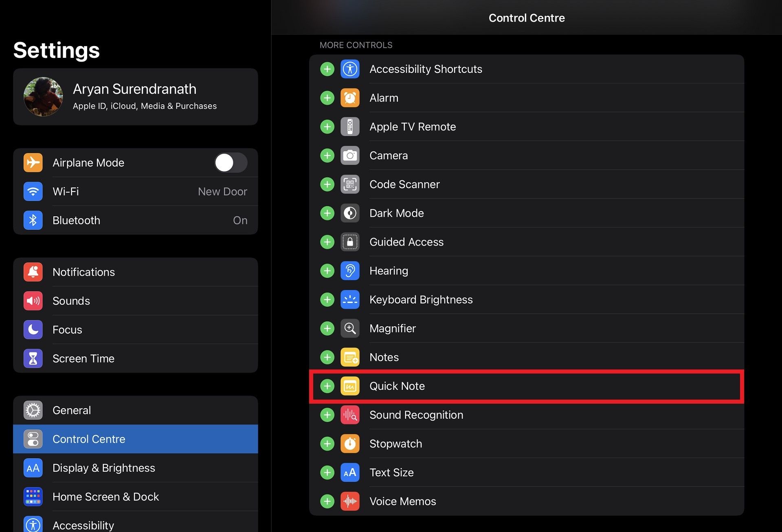Toggle the Airplane Mode switch

click(231, 163)
